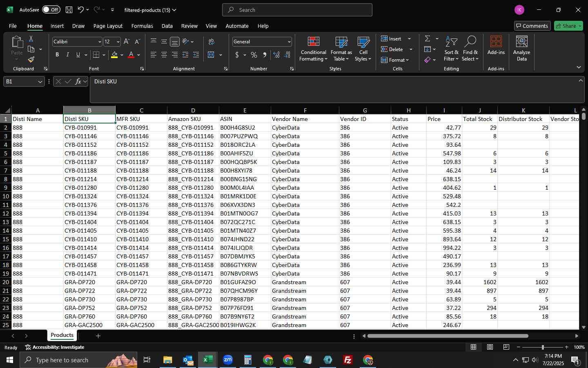The height and width of the screenshot is (368, 588).
Task: Click the Copy icon in Clipboard group
Action: pos(31,49)
